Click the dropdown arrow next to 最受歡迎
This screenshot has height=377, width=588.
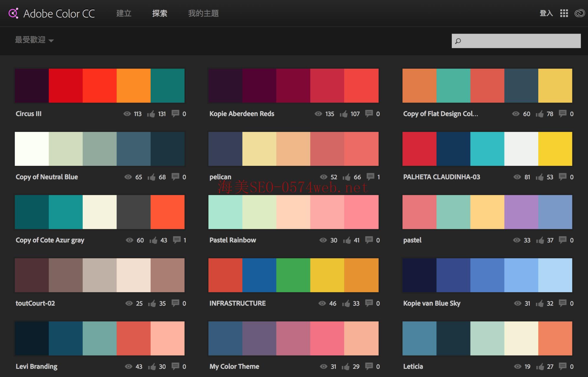tap(52, 41)
